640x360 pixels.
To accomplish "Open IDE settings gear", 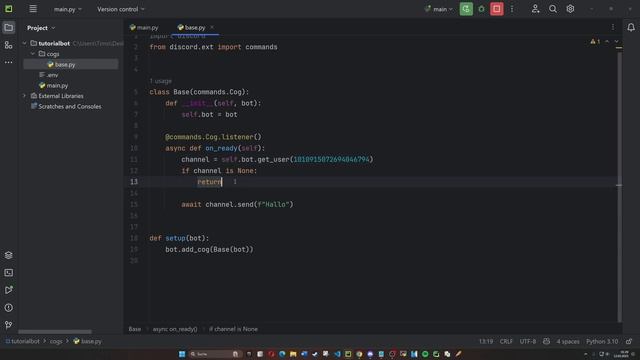I will point(570,9).
